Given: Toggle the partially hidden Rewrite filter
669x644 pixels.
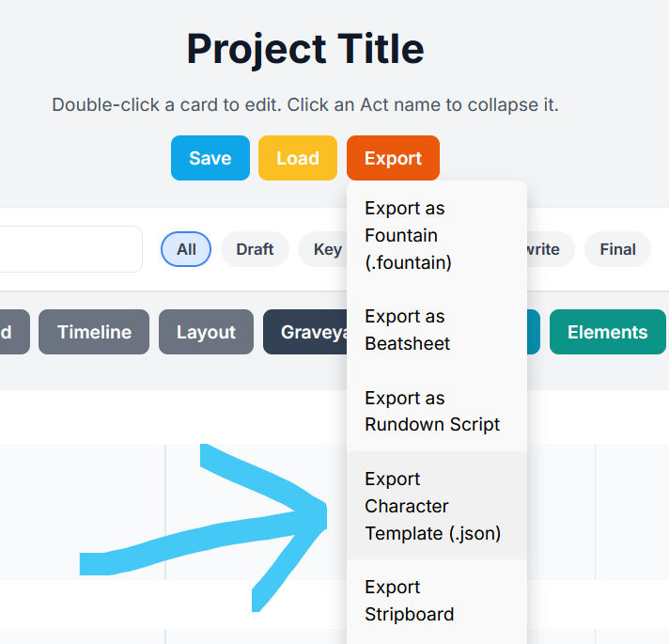Looking at the screenshot, I should pyautogui.click(x=551, y=249).
